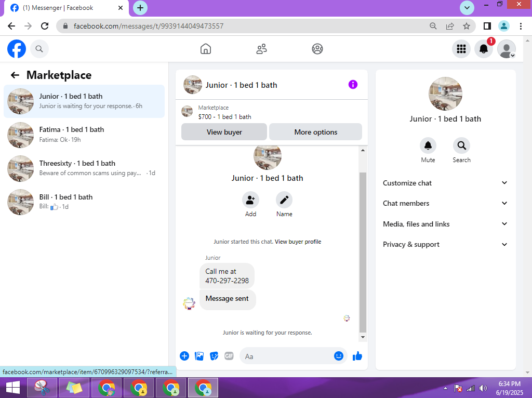Open the Marketplace listing $700 - 1 bed 1 bath
Image resolution: width=532 pixels, height=398 pixels.
(x=224, y=117)
